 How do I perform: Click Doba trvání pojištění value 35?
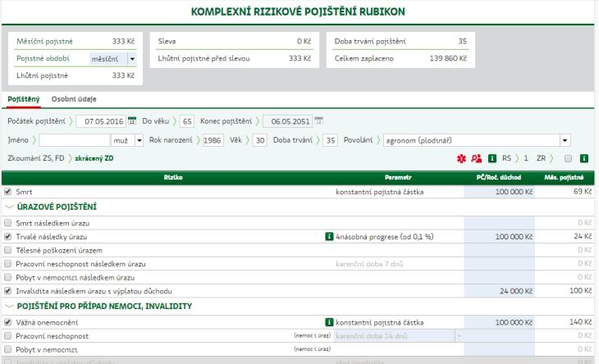tap(462, 41)
